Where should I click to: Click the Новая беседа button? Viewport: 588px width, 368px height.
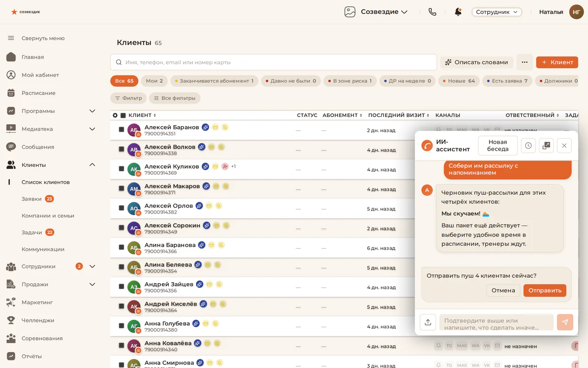coord(498,146)
